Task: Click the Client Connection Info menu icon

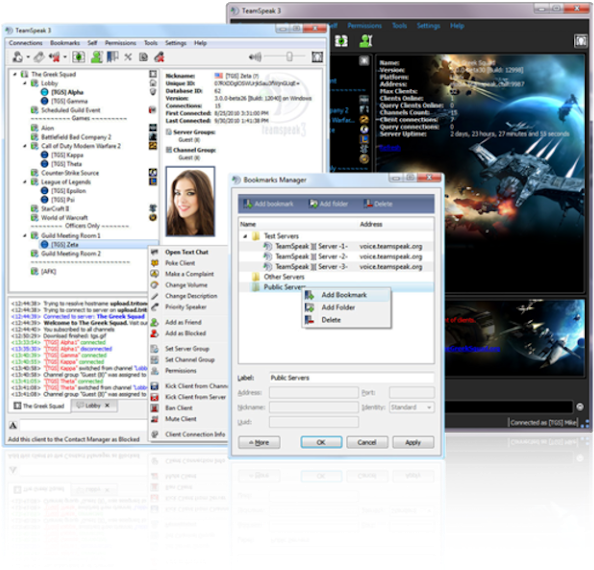Action: [155, 434]
